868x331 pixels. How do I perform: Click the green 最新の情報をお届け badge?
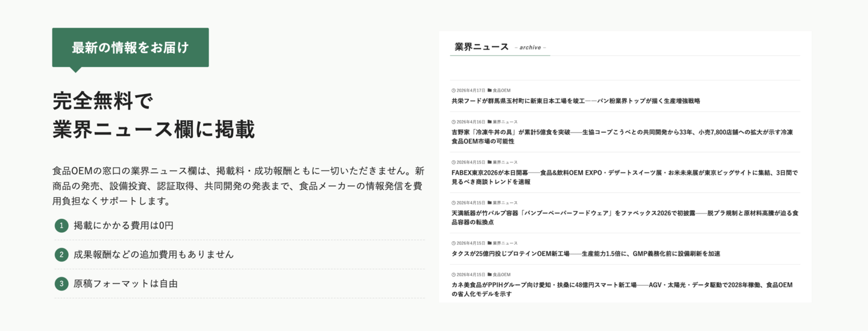click(130, 48)
